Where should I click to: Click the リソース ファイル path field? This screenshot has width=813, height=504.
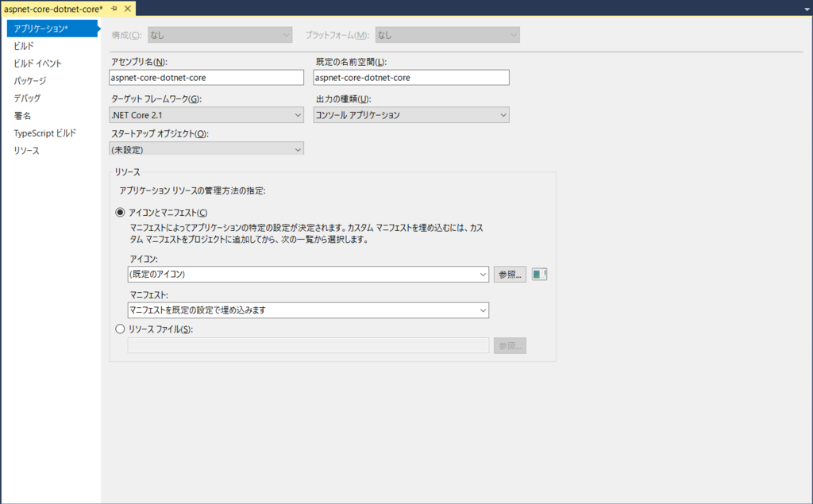(x=308, y=346)
